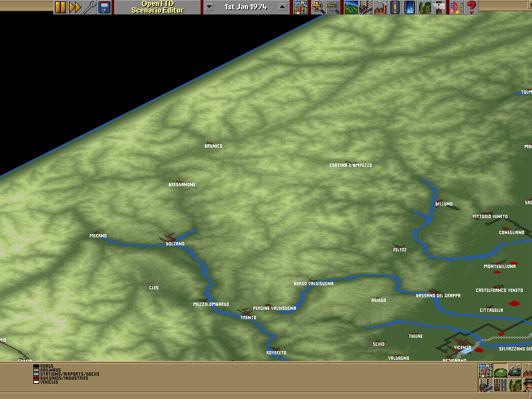Click the Castelfranco Veneto town label
The image size is (532, 399).
coord(499,291)
